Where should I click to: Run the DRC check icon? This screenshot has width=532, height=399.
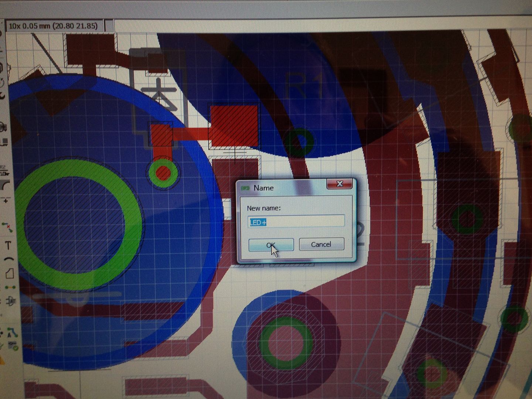point(14,346)
